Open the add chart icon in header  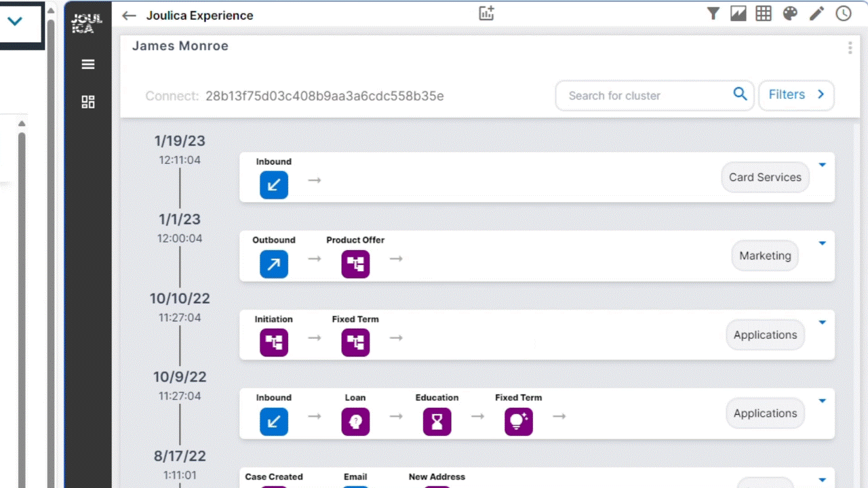coord(486,13)
